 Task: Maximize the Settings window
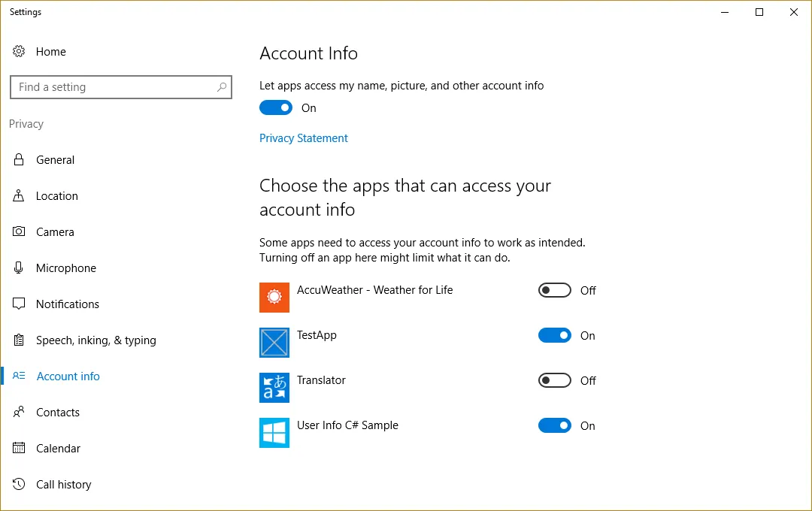coord(759,12)
